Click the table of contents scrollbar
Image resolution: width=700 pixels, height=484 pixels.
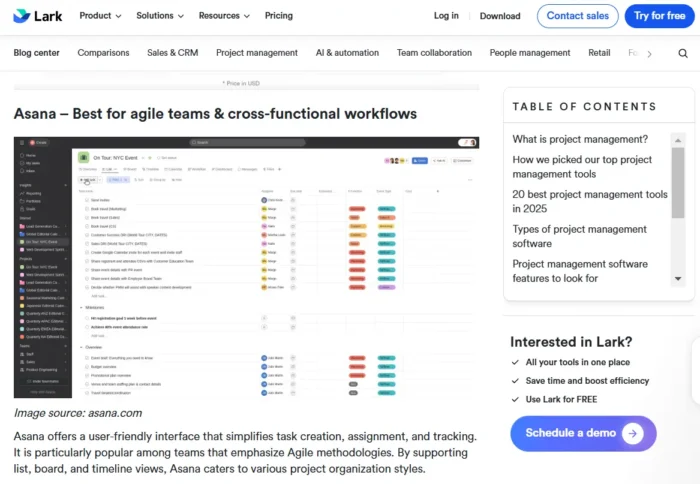(x=677, y=180)
